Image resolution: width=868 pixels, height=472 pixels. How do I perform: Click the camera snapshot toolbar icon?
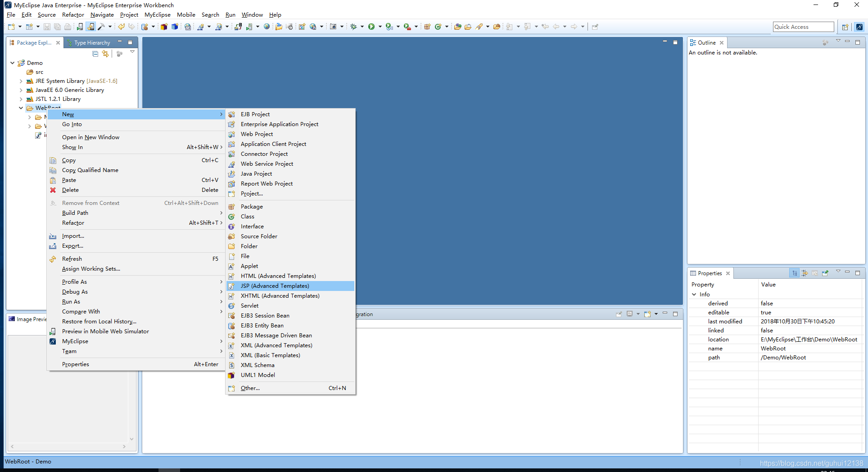(x=333, y=27)
